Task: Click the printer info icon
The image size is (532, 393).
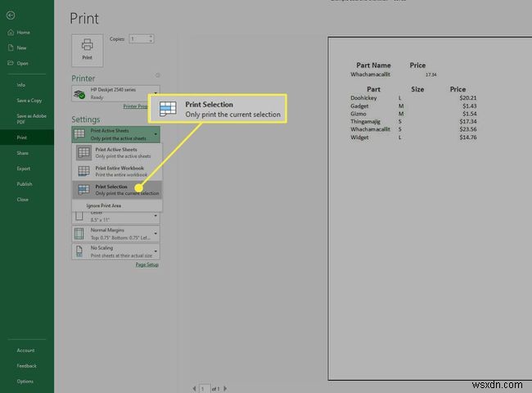Action: point(157,75)
